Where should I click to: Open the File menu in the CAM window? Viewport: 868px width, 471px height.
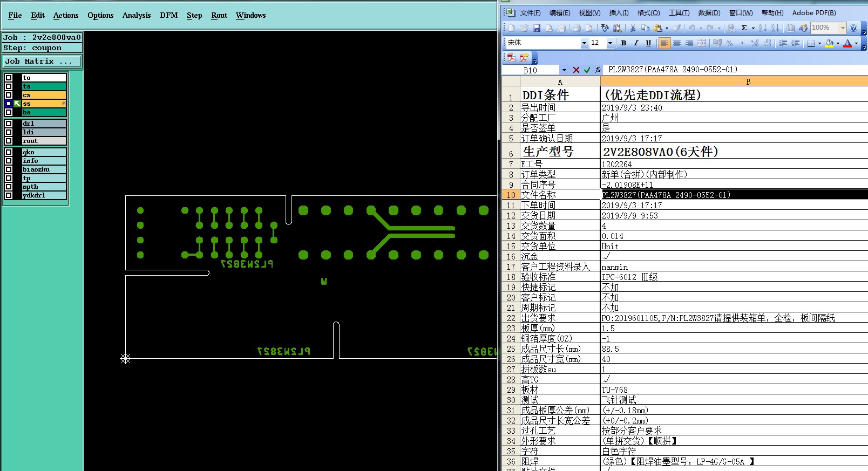click(15, 16)
